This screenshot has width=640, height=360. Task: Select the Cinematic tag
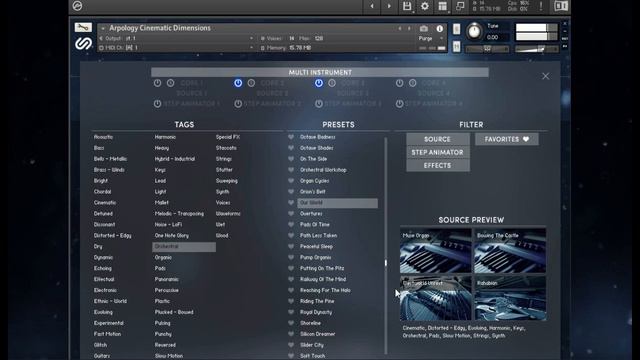105,203
